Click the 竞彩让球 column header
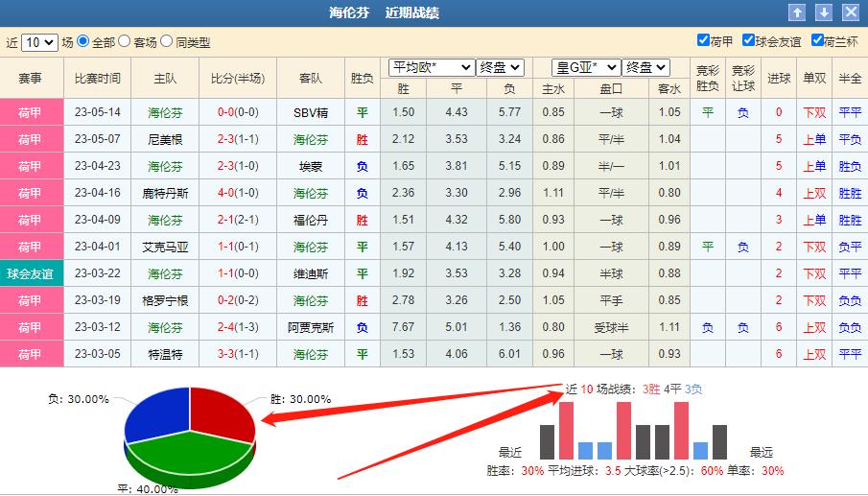 click(x=743, y=79)
